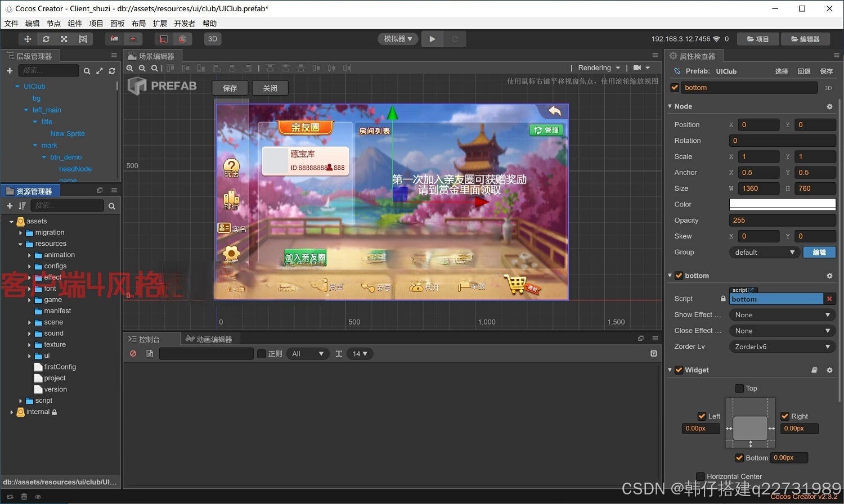Open project folder button
The width and height of the screenshot is (844, 504).
758,39
